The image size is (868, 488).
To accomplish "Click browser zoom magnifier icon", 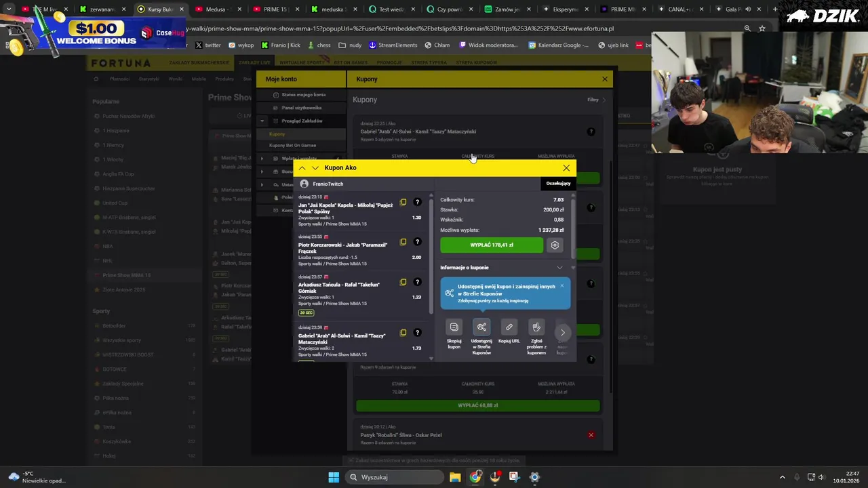I will [747, 28].
